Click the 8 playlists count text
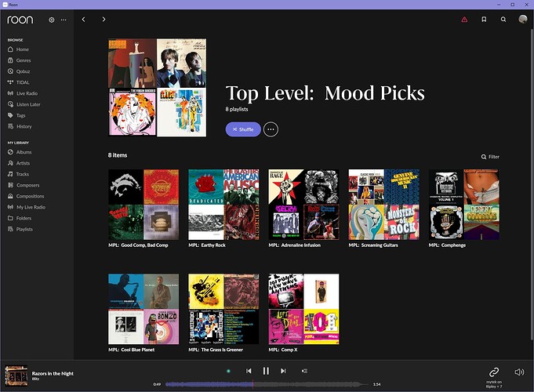Image resolution: width=534 pixels, height=392 pixels. (237, 109)
